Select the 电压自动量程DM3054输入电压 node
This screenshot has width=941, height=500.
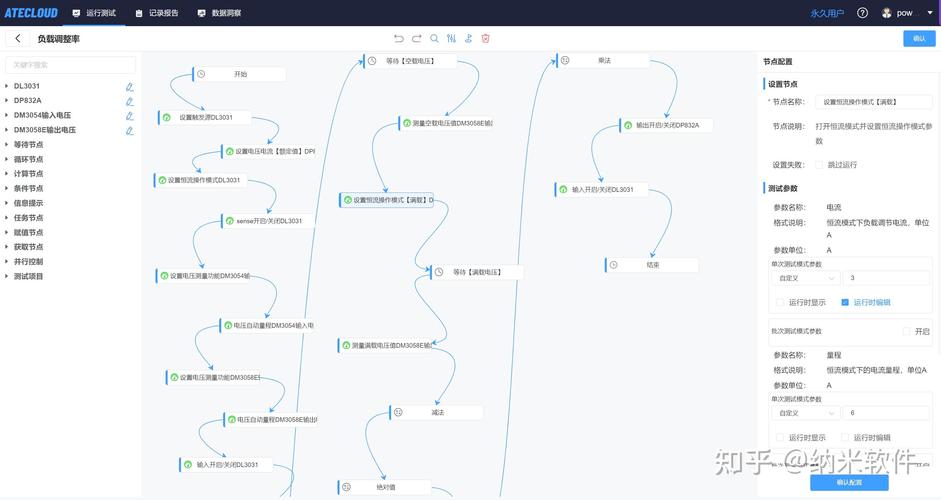267,325
